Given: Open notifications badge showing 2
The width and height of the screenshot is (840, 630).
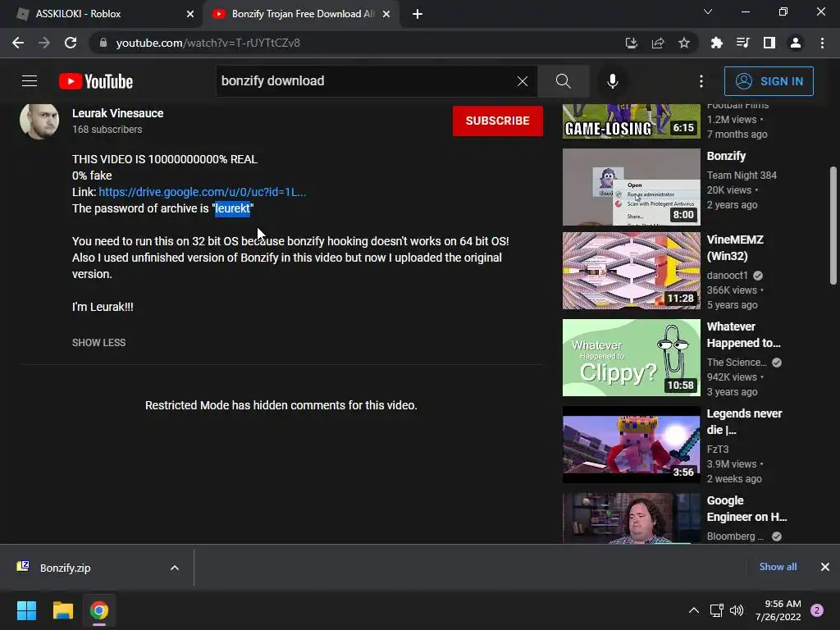Looking at the screenshot, I should 817,610.
